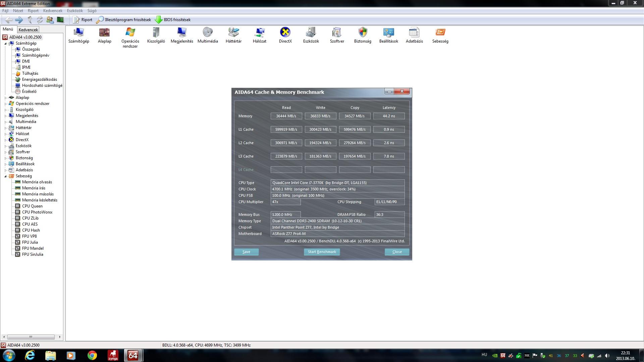Viewport: 644px width, 362px height.
Task: Click the up-level arrow in toolbar
Action: 30,20
